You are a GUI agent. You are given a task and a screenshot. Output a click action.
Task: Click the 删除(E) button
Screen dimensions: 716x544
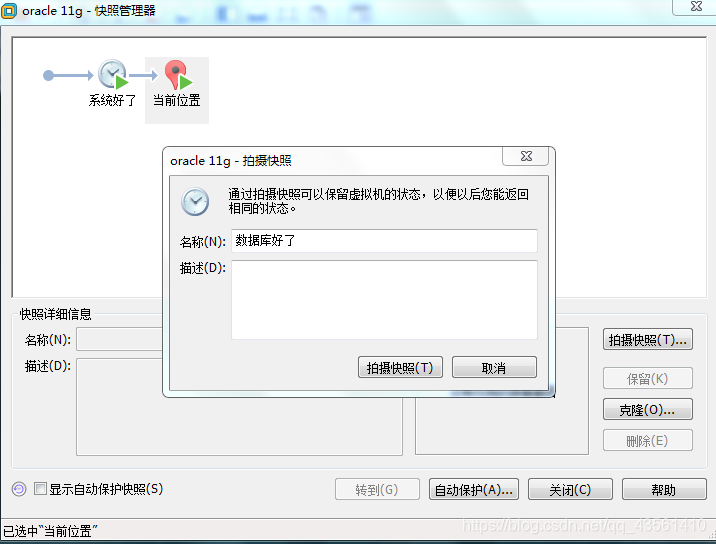click(x=648, y=440)
